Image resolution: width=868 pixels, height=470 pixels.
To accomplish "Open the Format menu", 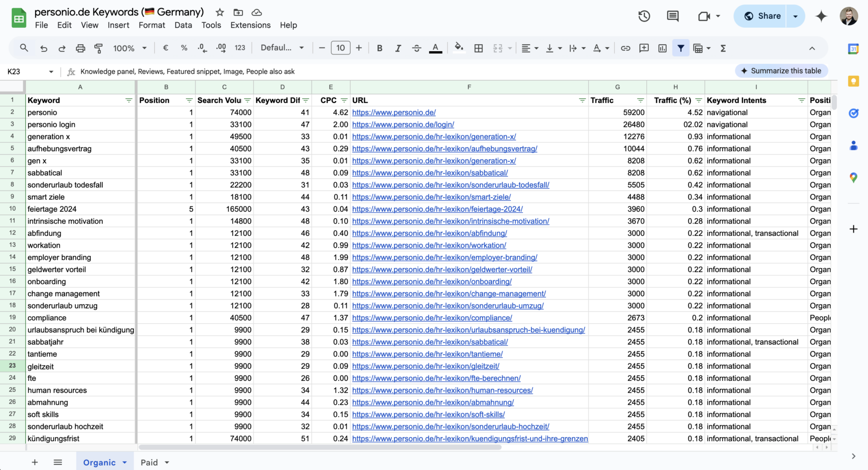I will pos(151,25).
